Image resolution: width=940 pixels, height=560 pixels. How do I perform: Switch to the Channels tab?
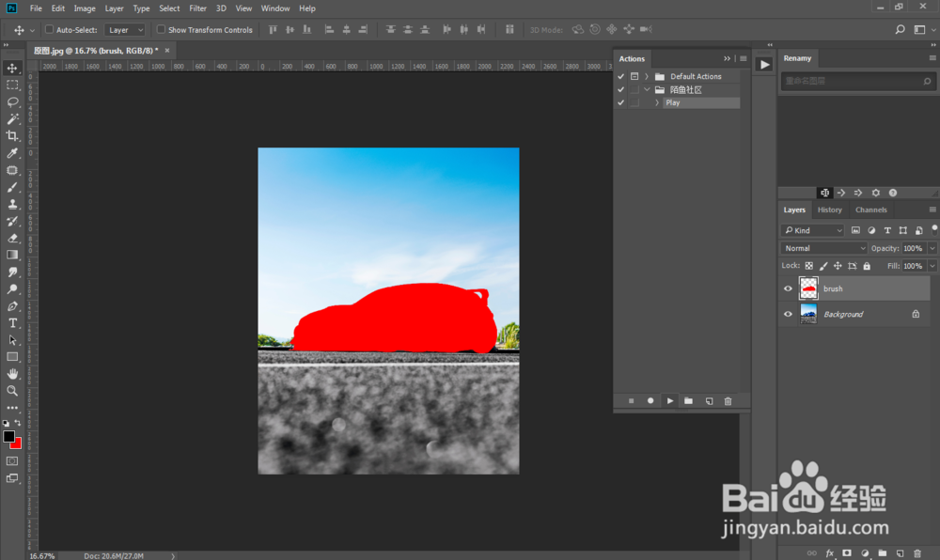pos(871,210)
